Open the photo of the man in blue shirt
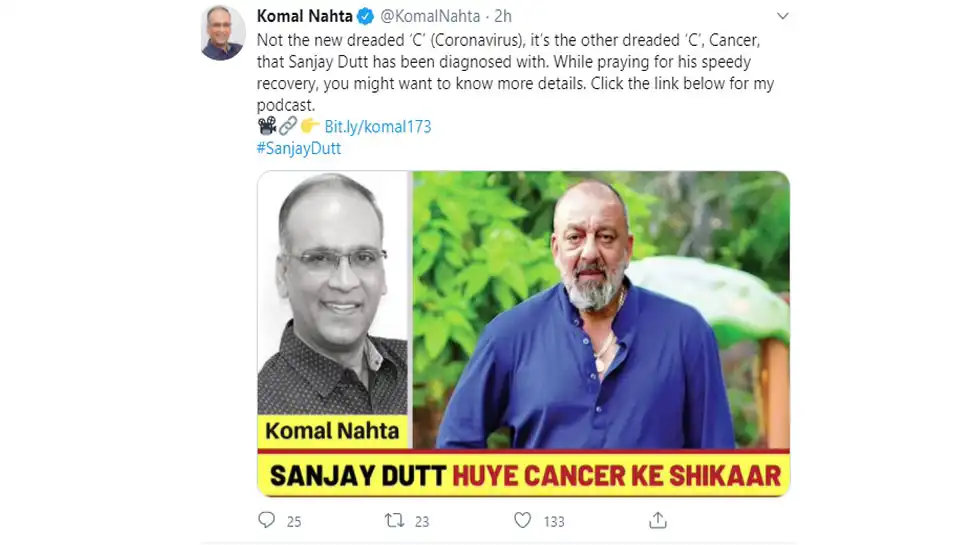The height and width of the screenshot is (545, 970). pos(601,309)
